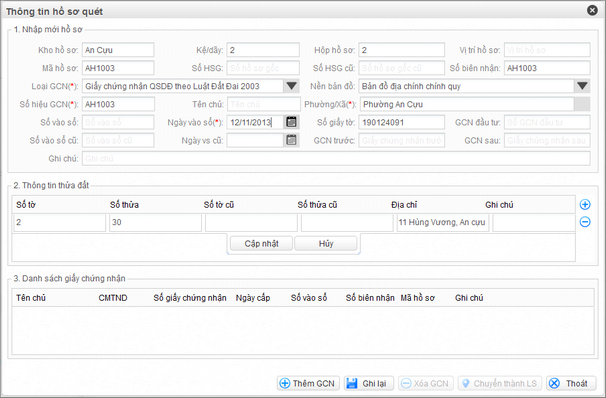Image resolution: width=606 pixels, height=398 pixels.
Task: Click the Số vào sổ column header in certificate list
Action: (x=309, y=298)
